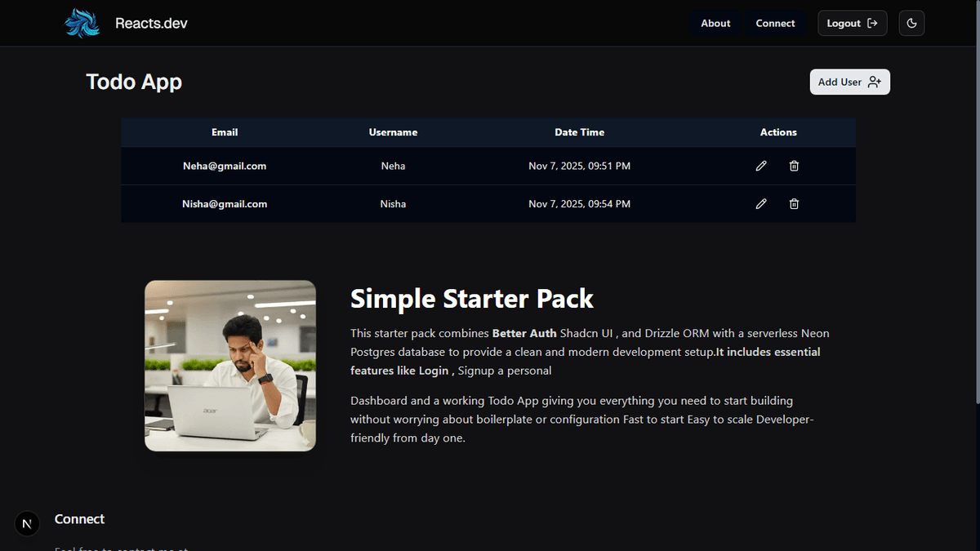Click the Simple Starter Pack heading
980x551 pixels.
pos(471,299)
